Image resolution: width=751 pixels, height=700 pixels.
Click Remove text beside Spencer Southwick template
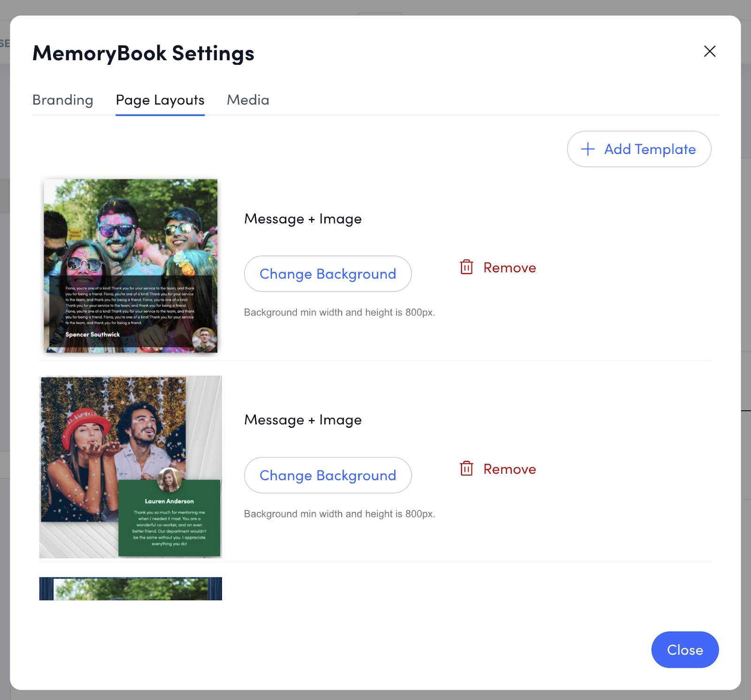click(509, 268)
